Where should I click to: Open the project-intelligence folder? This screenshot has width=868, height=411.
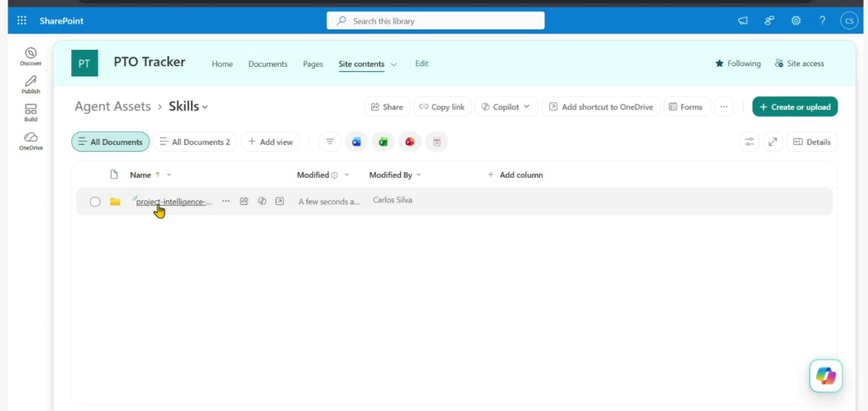[174, 202]
